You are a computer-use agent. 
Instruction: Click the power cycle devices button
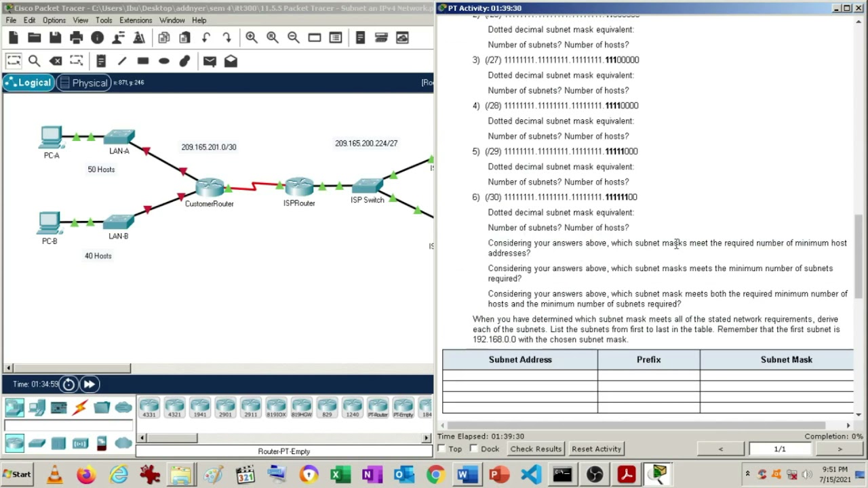pyautogui.click(x=68, y=384)
